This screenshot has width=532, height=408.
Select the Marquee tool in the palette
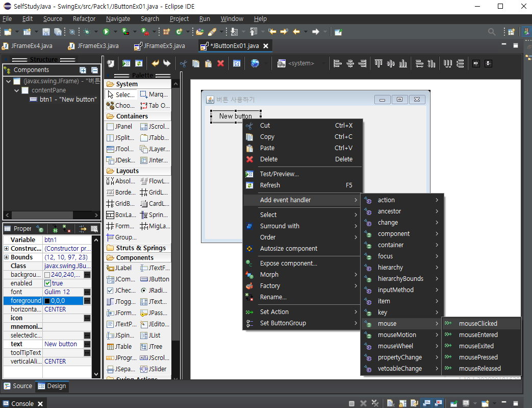[x=155, y=94]
